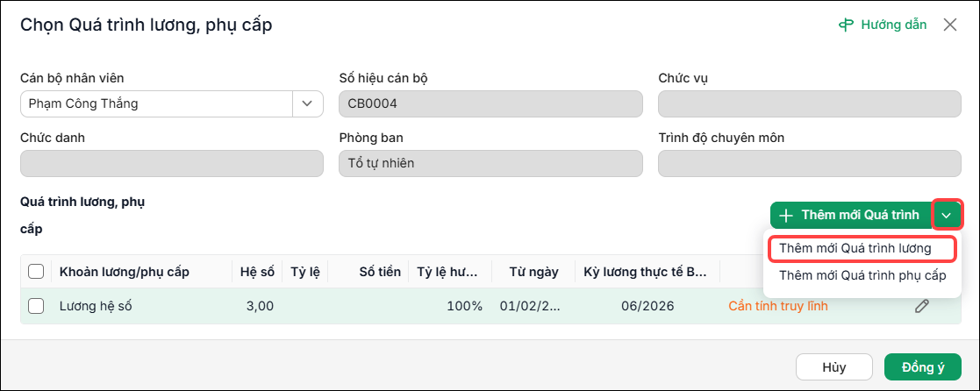Click the Đồng ý button
The image size is (980, 391).
[x=922, y=367]
